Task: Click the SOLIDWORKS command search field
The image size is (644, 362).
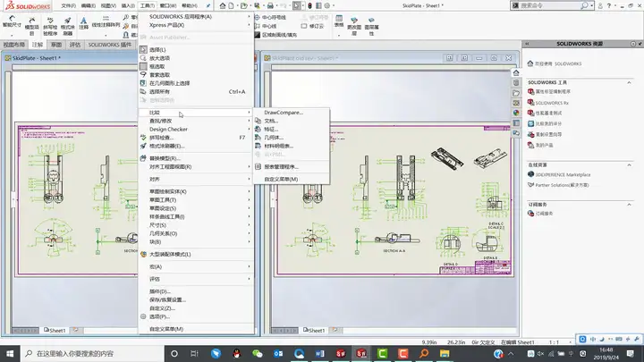Action: click(x=551, y=5)
